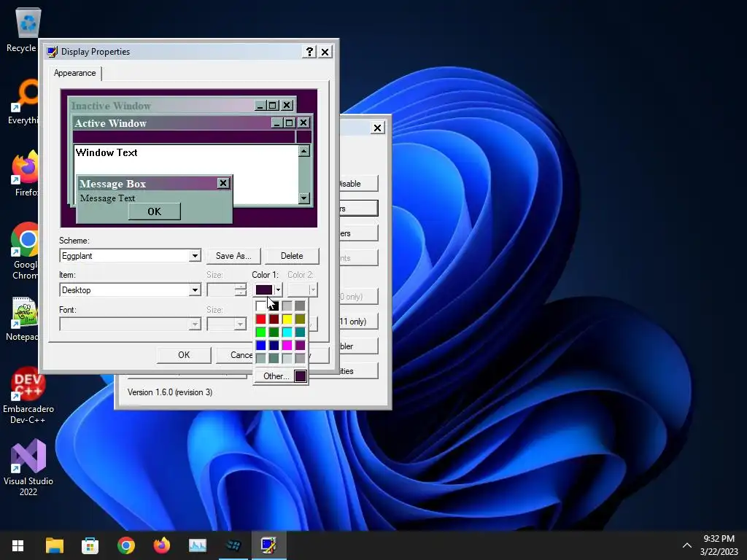747x560 pixels.
Task: Show hidden system tray icons
Action: coord(687,545)
